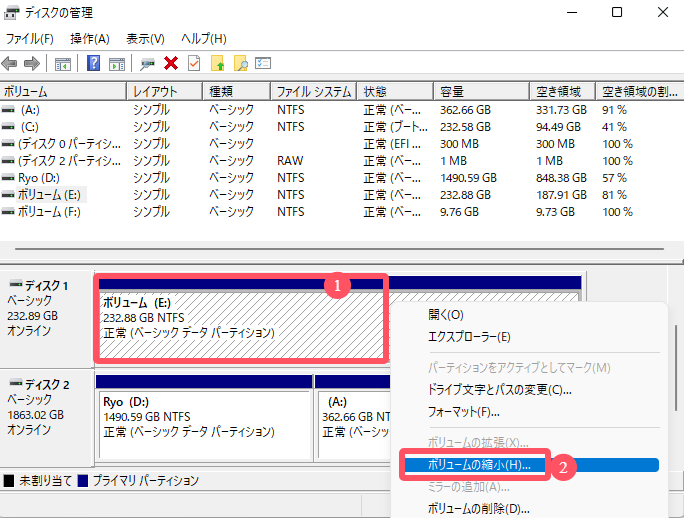Click the vertical scrollbar of disk pane
Screen dimensions: 684x518
(x=677, y=367)
